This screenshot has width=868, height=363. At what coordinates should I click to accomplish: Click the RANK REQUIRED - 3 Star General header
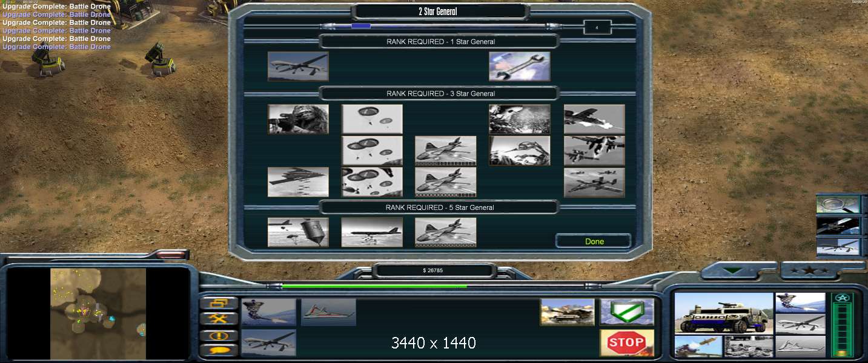click(x=440, y=94)
